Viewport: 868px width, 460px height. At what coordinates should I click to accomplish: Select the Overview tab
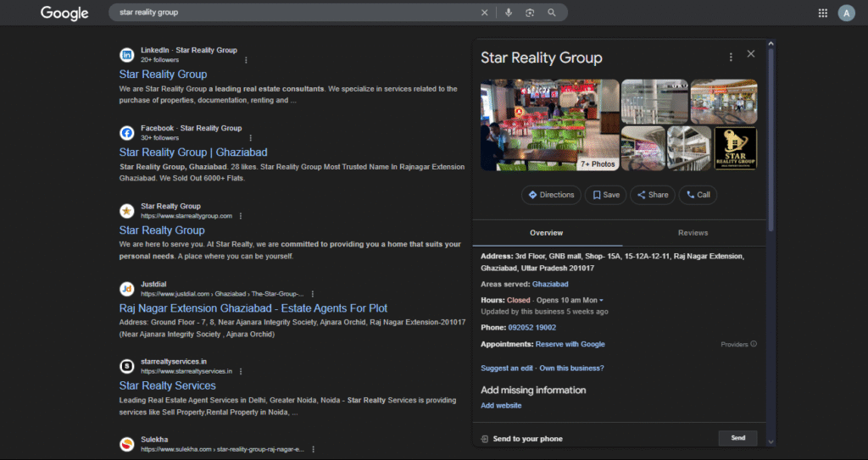[x=547, y=233]
